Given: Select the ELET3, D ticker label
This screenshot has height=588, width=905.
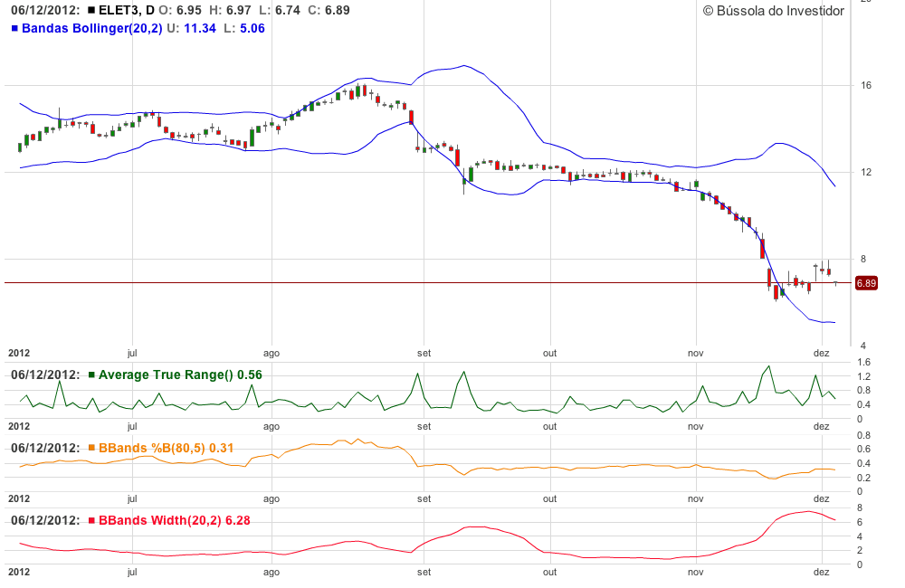Looking at the screenshot, I should coord(127,10).
